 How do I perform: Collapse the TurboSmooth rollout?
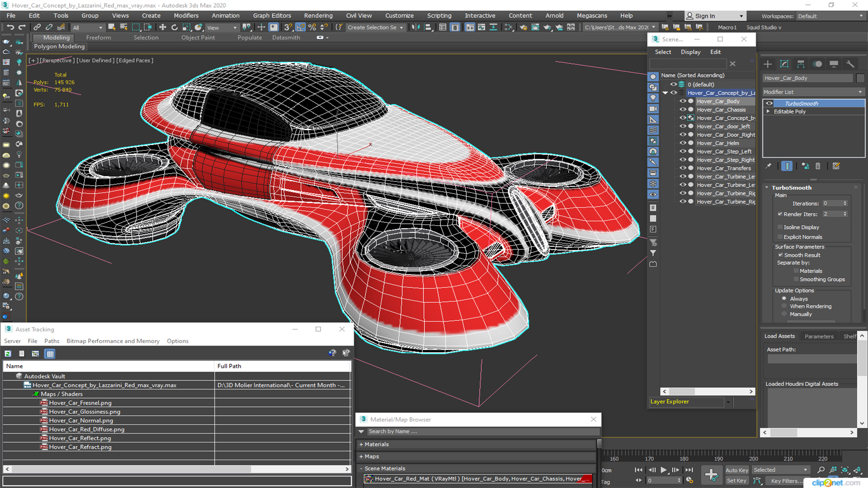coord(767,188)
